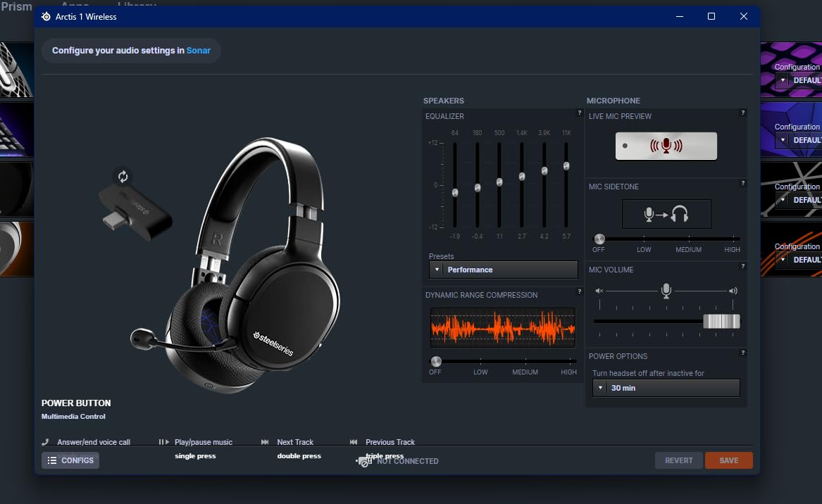This screenshot has width=822, height=504.
Task: Click the REVERT button
Action: tap(679, 460)
